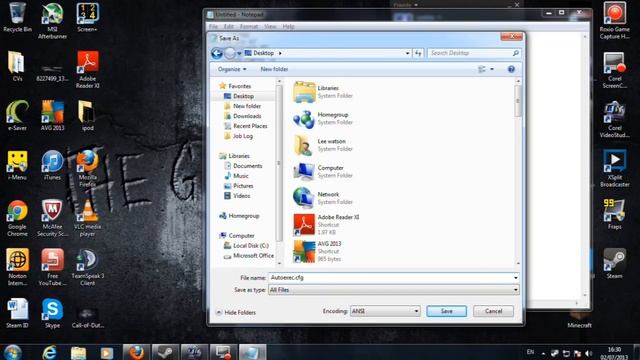Open recent locations dropdown next to Back button

239,53
